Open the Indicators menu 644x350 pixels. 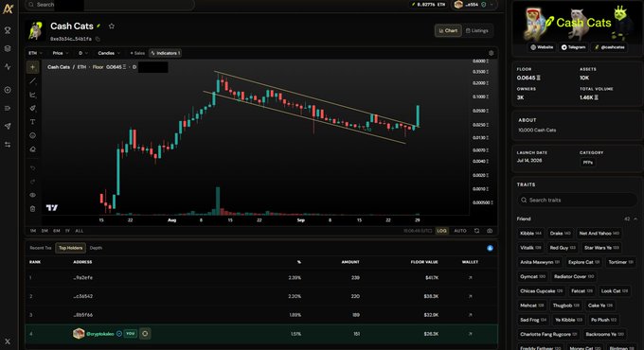pyautogui.click(x=166, y=53)
